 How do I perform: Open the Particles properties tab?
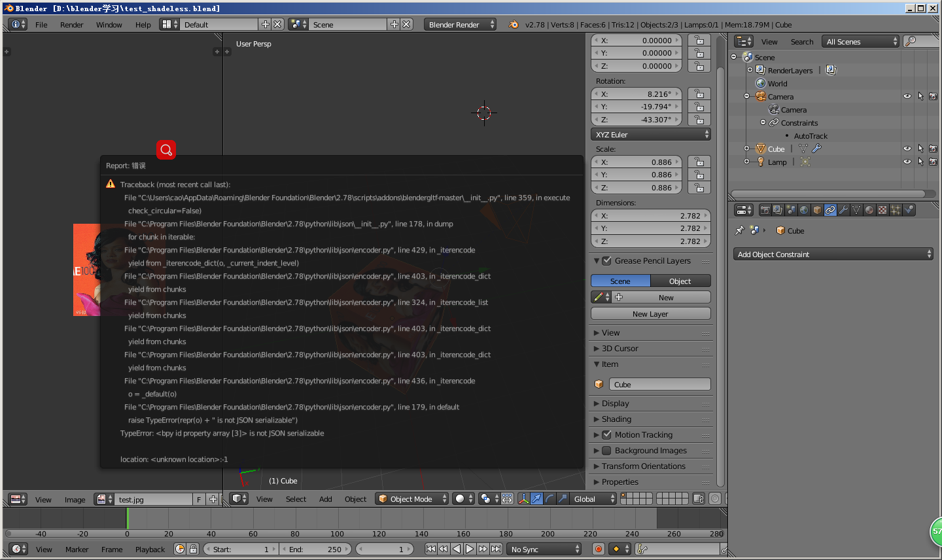[x=896, y=210]
